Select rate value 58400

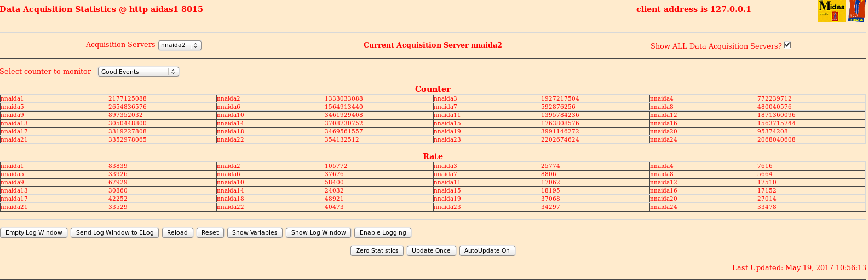tap(334, 183)
